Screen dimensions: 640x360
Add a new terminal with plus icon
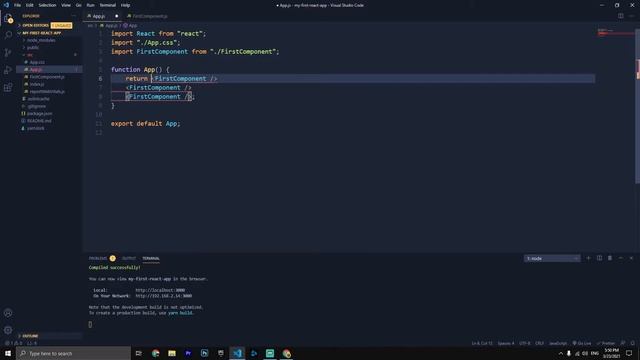click(x=588, y=258)
